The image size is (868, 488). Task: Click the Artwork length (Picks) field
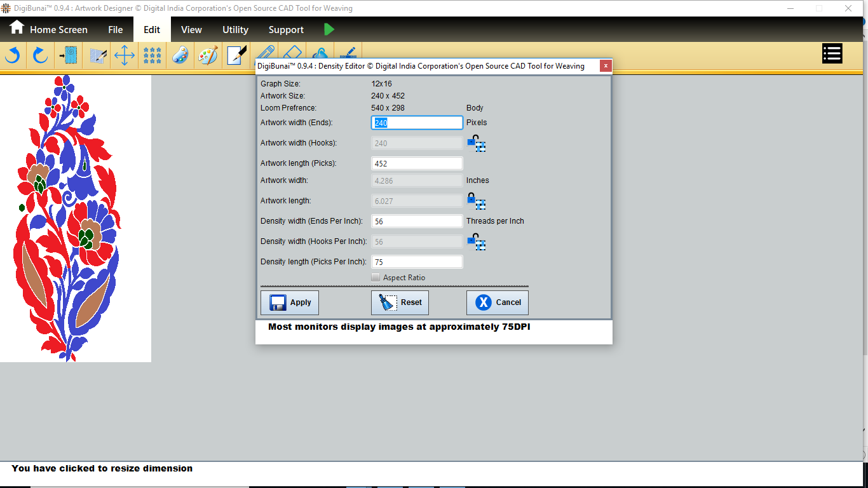coord(417,163)
